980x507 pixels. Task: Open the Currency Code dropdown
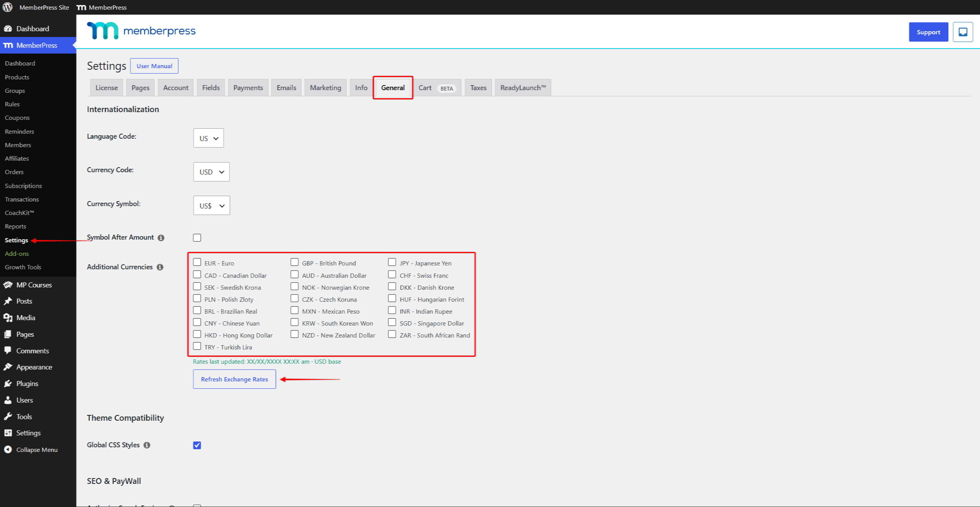coord(211,172)
